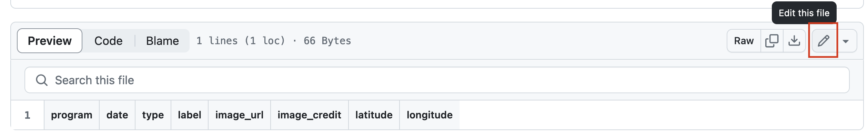Select line number 1

click(x=27, y=115)
